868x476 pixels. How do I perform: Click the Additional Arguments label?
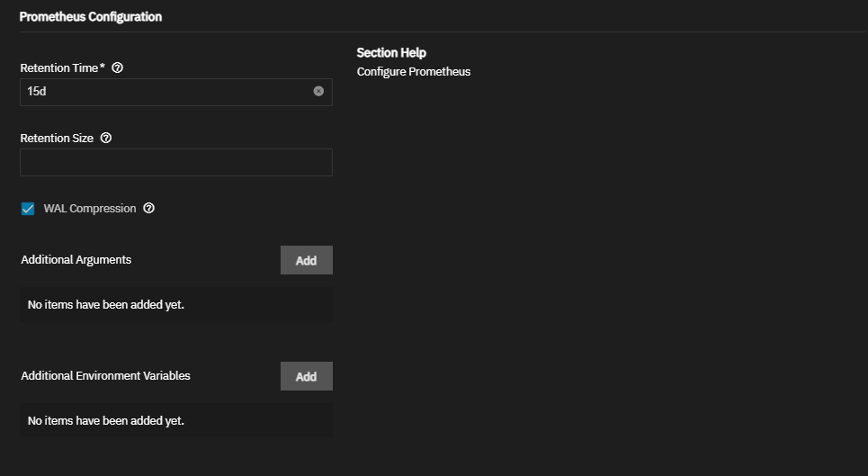76,259
